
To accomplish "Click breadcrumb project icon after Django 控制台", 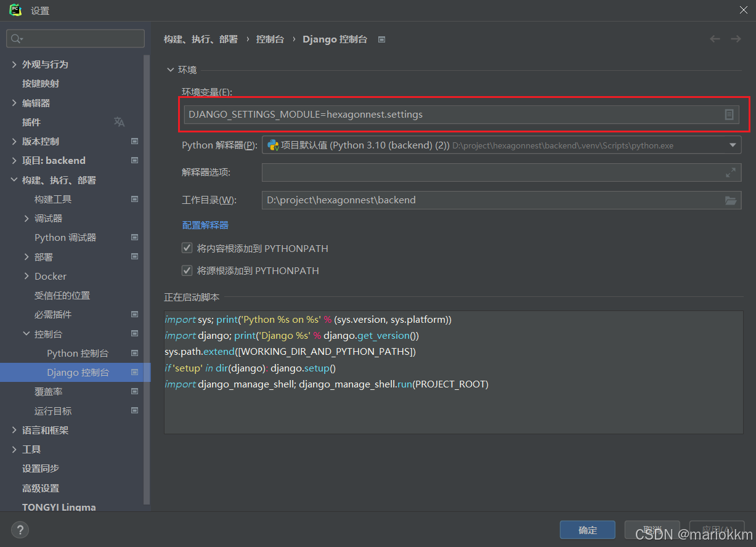I will click(381, 39).
